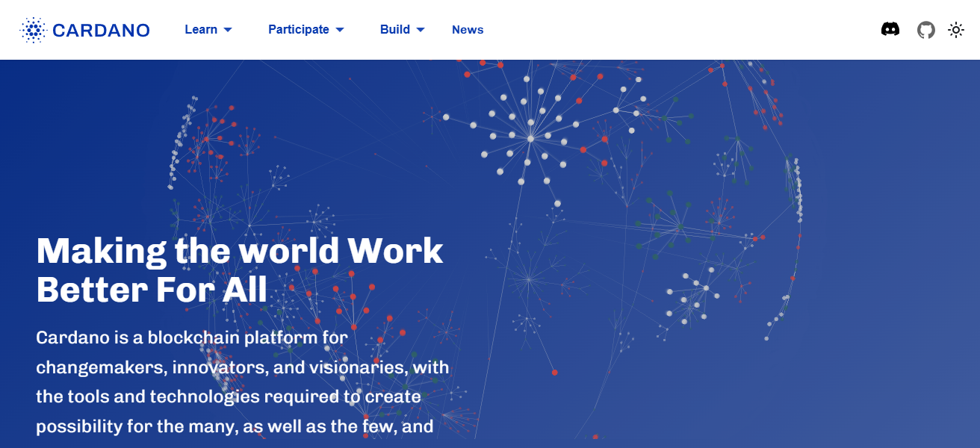Toggle light/dark mode with the brightness switch
The width and height of the screenshot is (980, 448).
click(x=957, y=30)
